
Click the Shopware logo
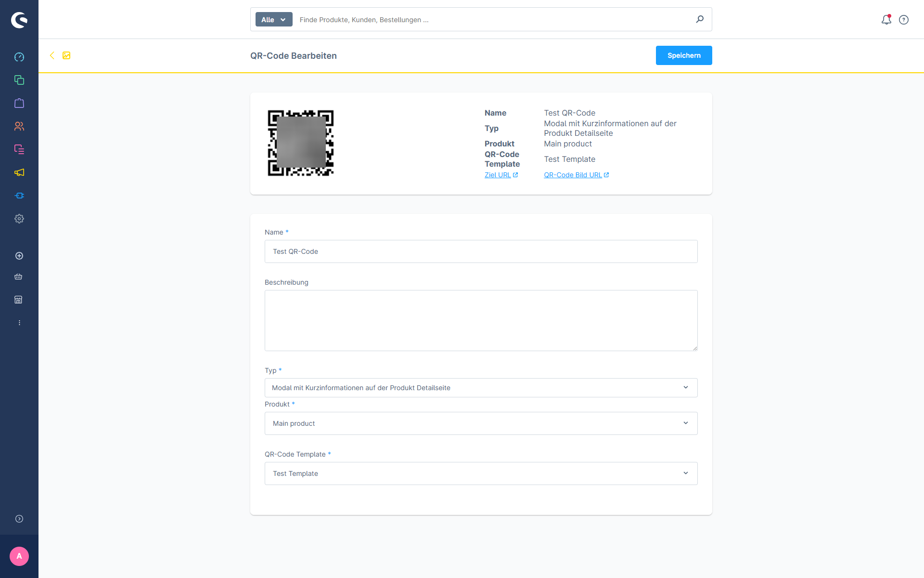19,20
